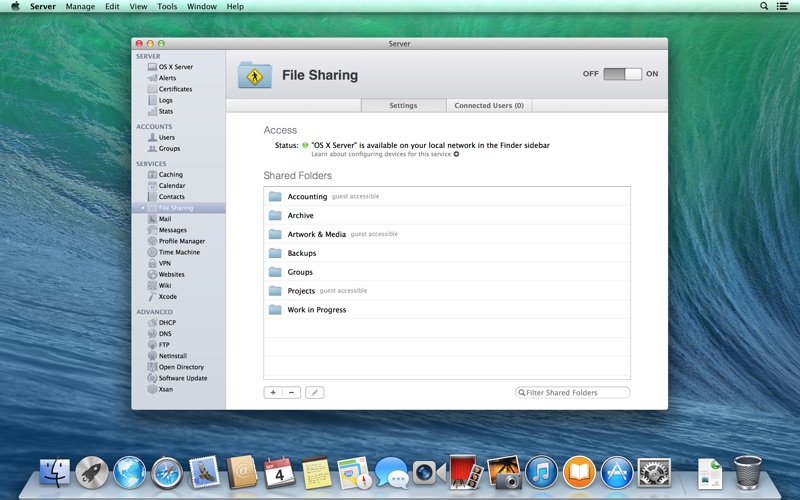This screenshot has width=800, height=500.
Task: Select the Settings tab
Action: click(x=403, y=105)
